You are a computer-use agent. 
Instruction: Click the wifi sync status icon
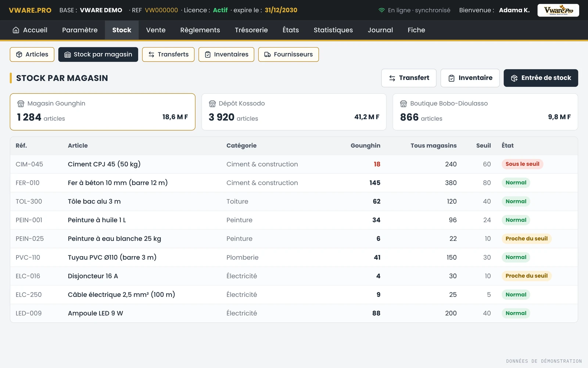pyautogui.click(x=381, y=10)
